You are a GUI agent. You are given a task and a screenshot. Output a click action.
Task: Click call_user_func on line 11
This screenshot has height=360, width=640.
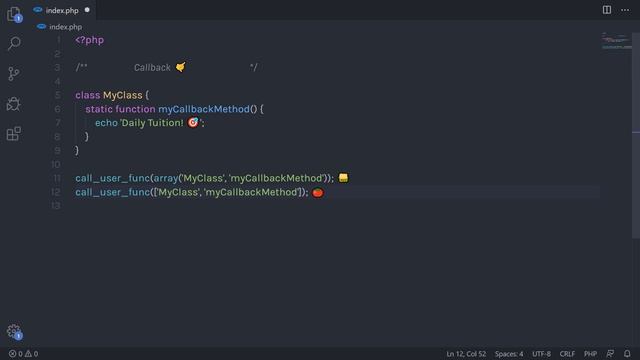(x=113, y=178)
